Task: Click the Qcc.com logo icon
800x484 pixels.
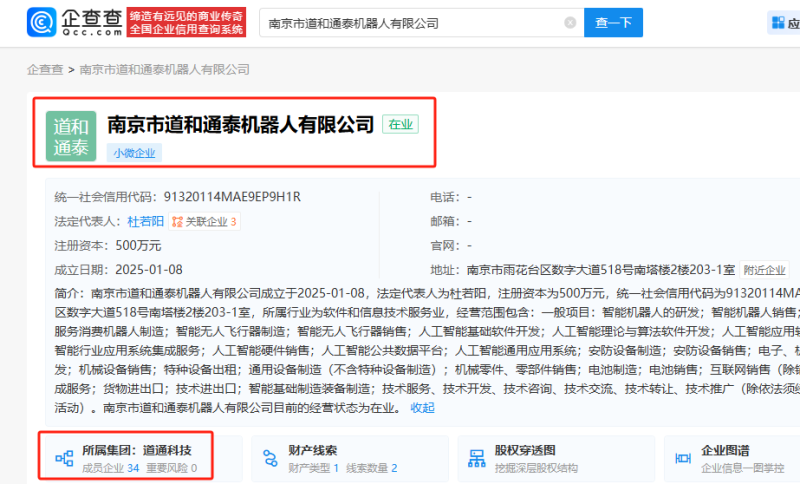Action: click(42, 22)
